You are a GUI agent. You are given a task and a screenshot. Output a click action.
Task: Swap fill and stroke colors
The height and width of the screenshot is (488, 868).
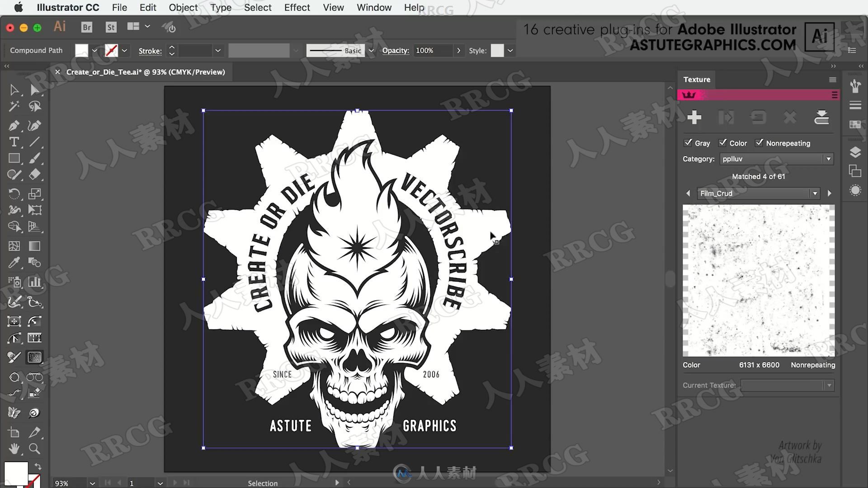point(38,466)
